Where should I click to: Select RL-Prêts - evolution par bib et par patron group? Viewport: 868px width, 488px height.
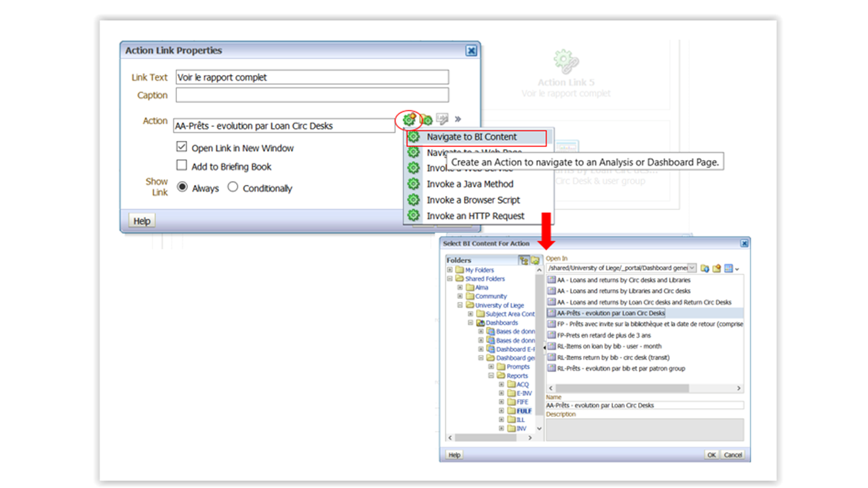click(620, 369)
